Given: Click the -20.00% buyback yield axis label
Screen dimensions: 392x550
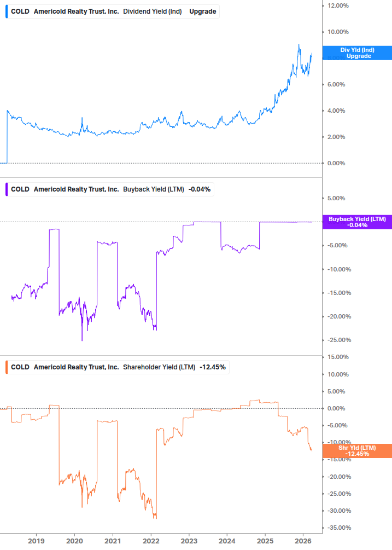Looking at the screenshot, I should (x=339, y=316).
